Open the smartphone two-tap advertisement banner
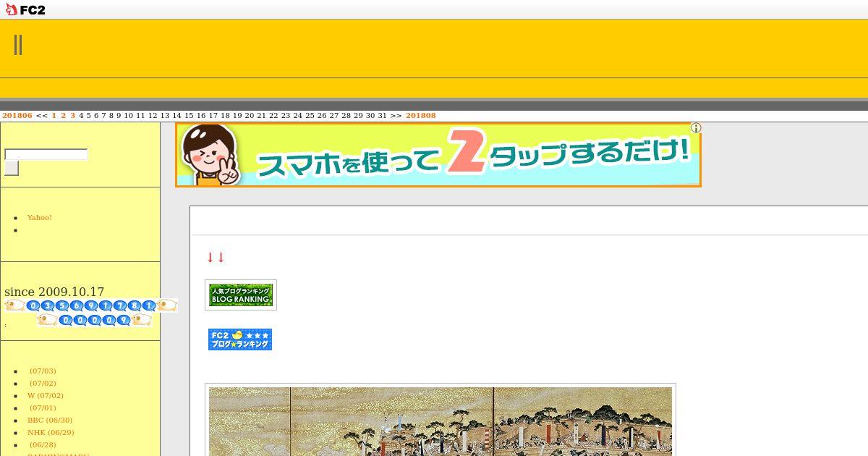868x456 pixels. click(438, 155)
